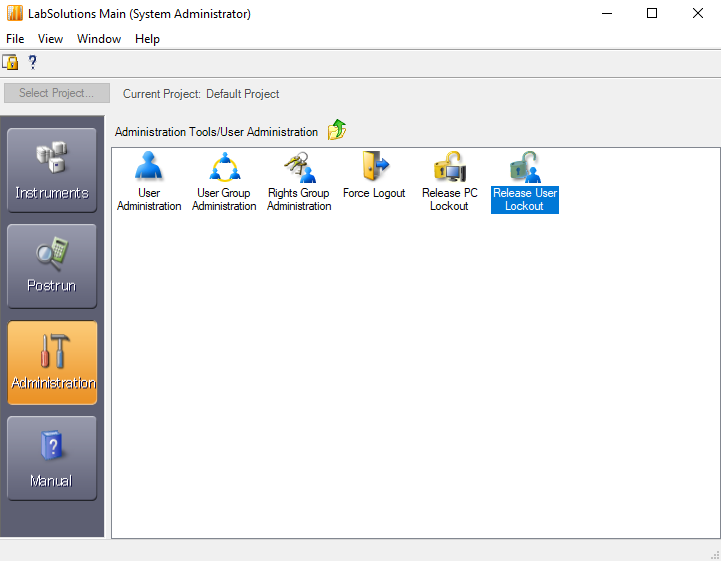This screenshot has height=561, width=721.
Task: Click the Administration Tools/User Administration path text
Action: point(216,132)
